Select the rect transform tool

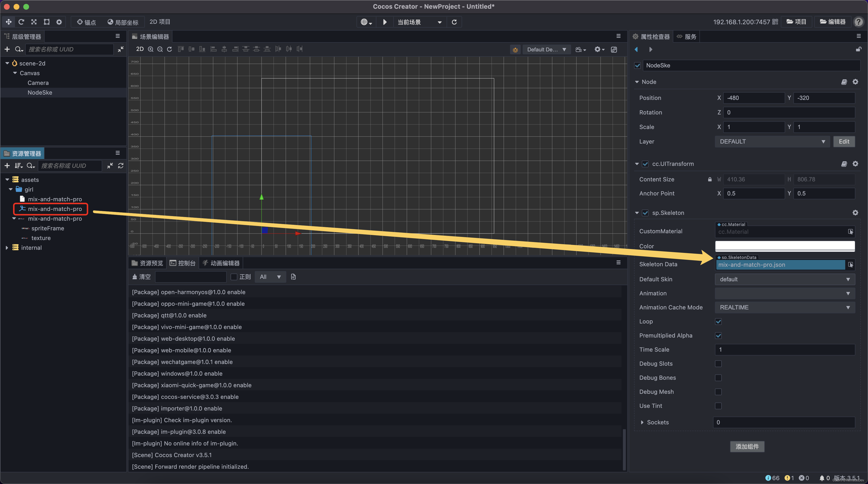[x=46, y=22]
